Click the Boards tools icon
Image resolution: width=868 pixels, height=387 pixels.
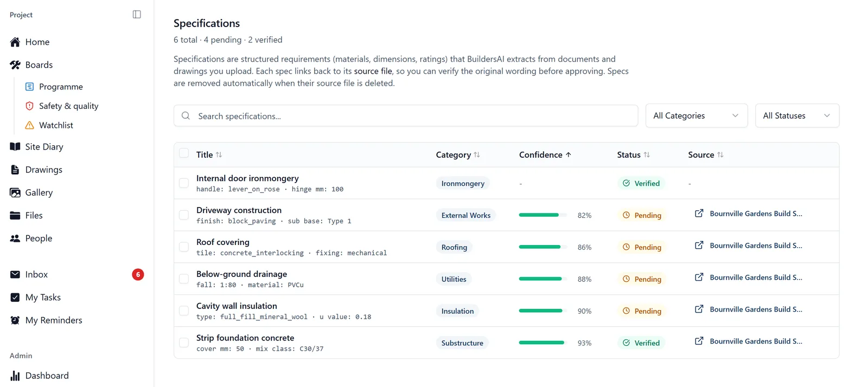click(15, 64)
